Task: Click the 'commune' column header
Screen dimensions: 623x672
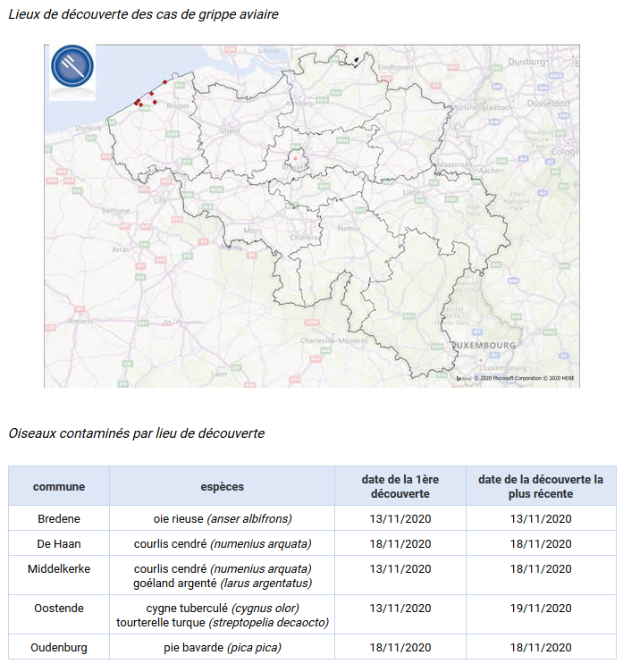Action: [x=59, y=487]
